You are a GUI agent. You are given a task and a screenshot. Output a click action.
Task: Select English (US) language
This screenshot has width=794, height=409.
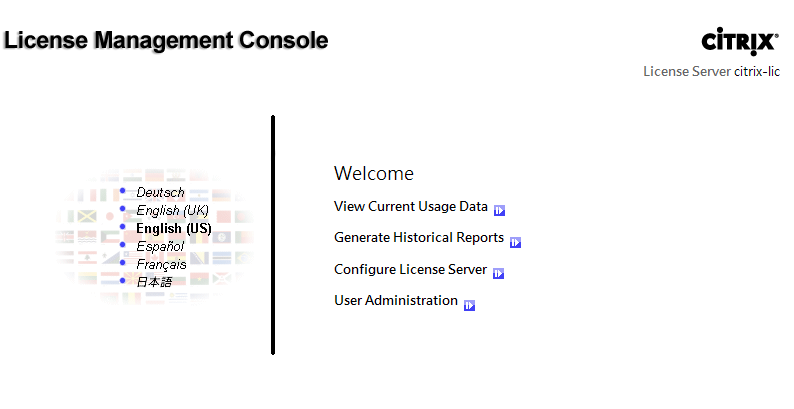(x=174, y=228)
